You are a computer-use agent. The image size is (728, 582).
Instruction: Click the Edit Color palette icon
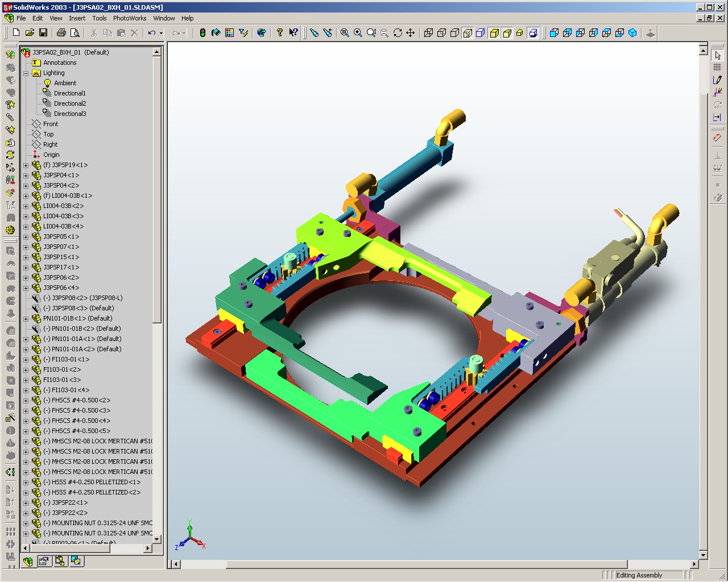coord(229,33)
